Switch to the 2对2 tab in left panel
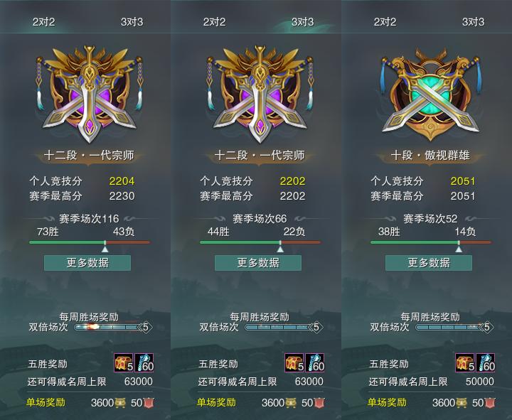Viewport: 512px width, 420px height. click(x=43, y=22)
